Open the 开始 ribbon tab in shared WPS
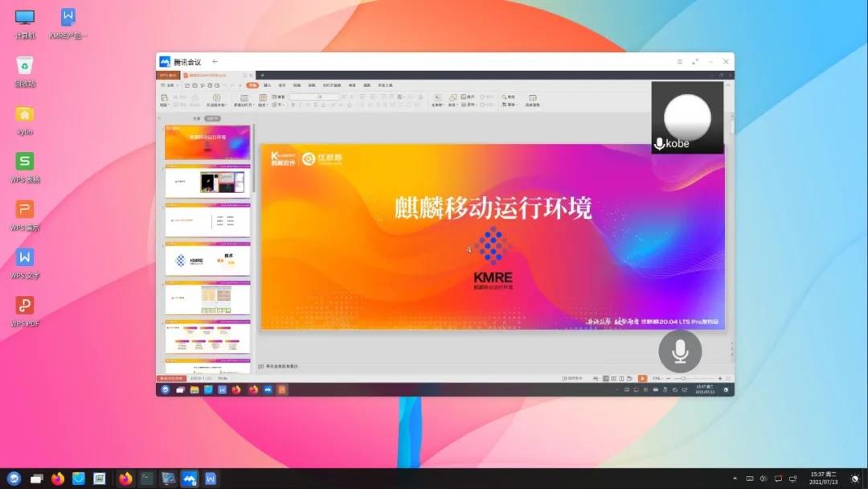 coord(252,84)
